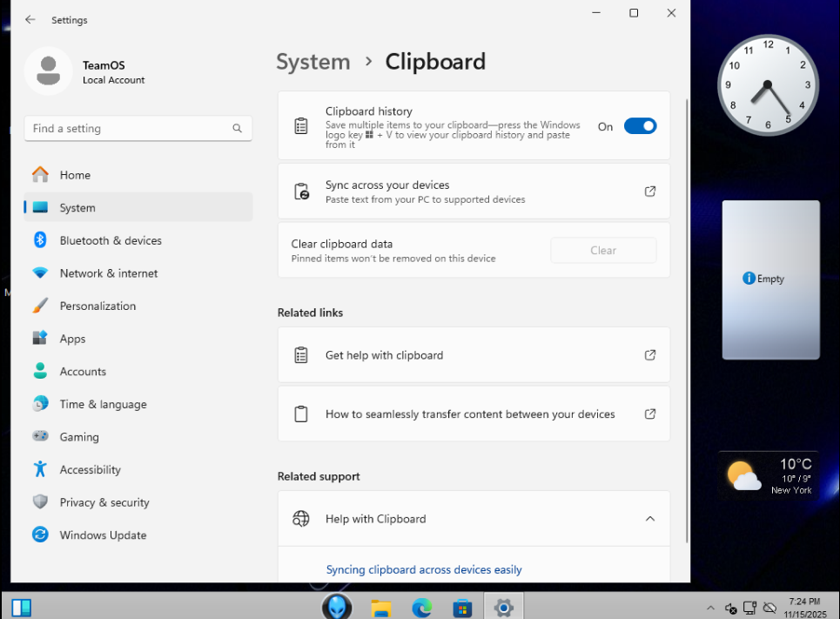
Task: Click System in the breadcrumb header
Action: [312, 62]
